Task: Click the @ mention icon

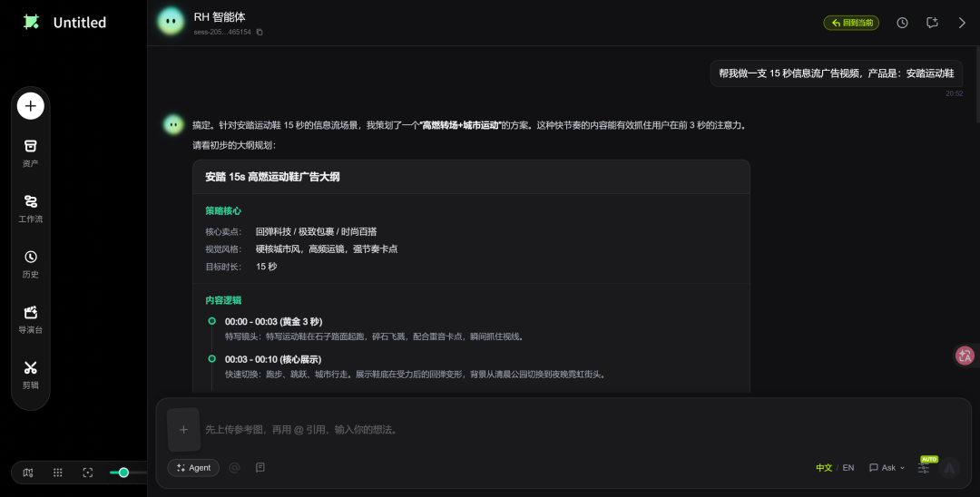Action: tap(234, 468)
